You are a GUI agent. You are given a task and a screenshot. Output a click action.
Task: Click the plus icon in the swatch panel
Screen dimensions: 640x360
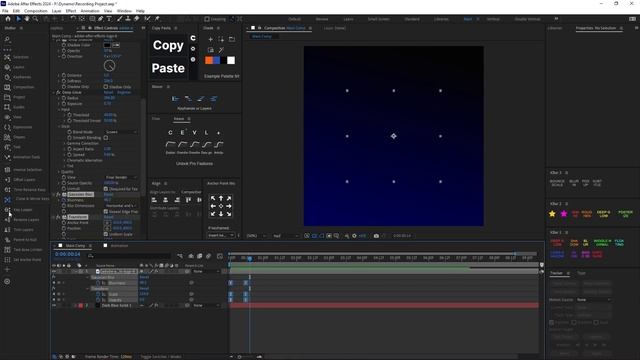[x=210, y=40]
